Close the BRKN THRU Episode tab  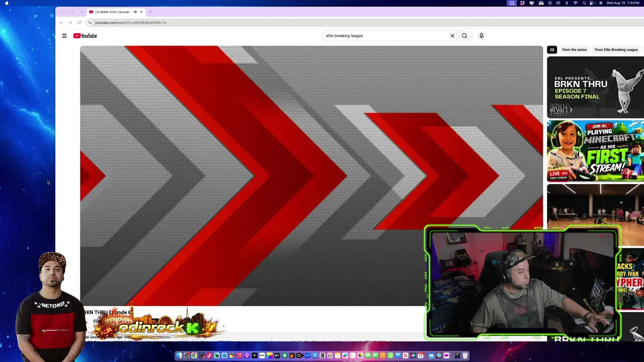141,12
